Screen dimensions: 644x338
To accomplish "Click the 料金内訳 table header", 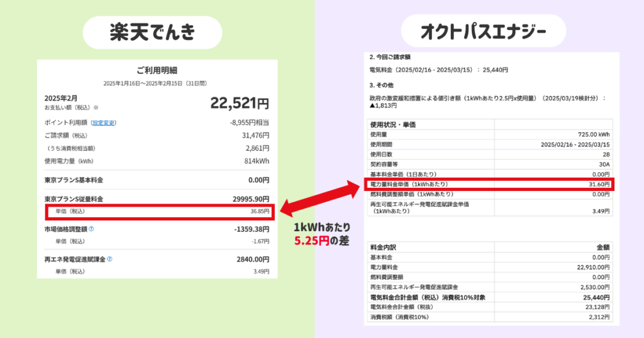I will tap(383, 248).
